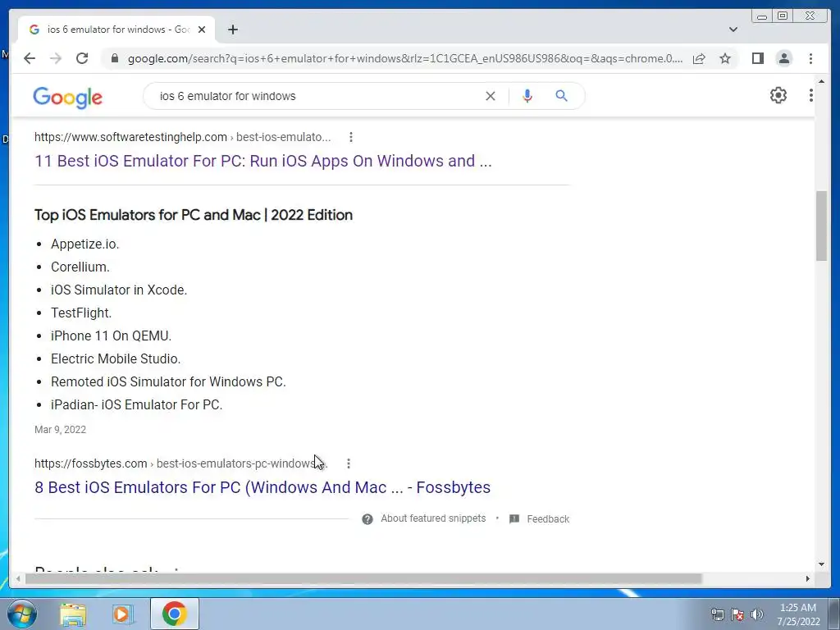The width and height of the screenshot is (840, 630).
Task: Open Action Center flag icon
Action: 737,614
